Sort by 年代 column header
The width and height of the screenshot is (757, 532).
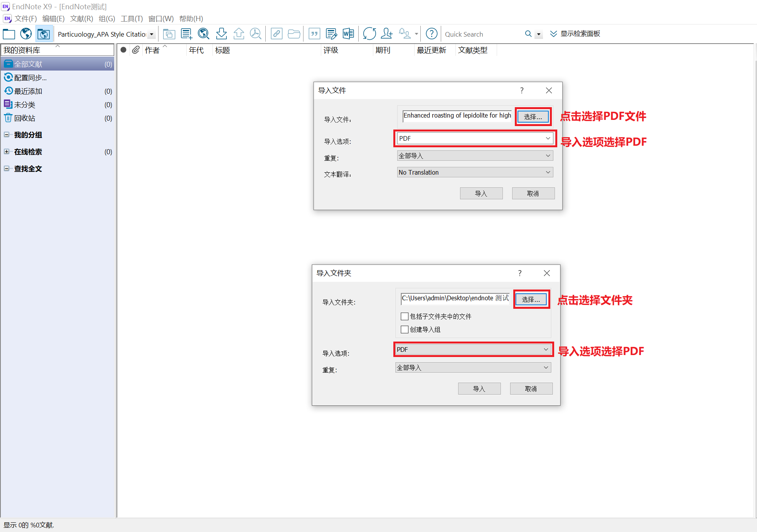[196, 50]
